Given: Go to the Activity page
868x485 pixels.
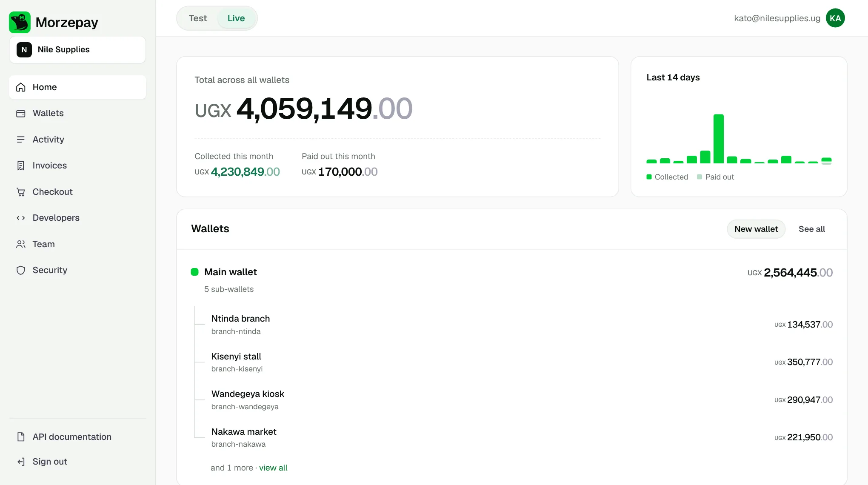Looking at the screenshot, I should [x=77, y=140].
